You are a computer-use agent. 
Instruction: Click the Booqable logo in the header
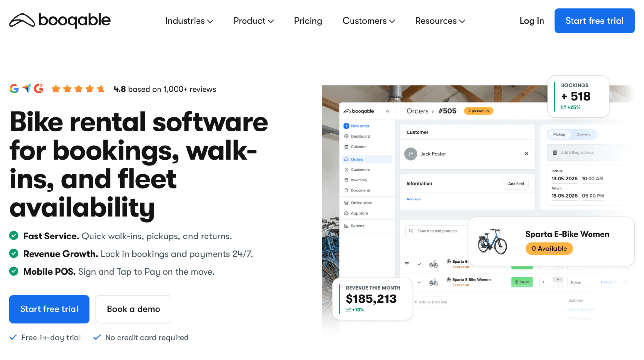60,20
